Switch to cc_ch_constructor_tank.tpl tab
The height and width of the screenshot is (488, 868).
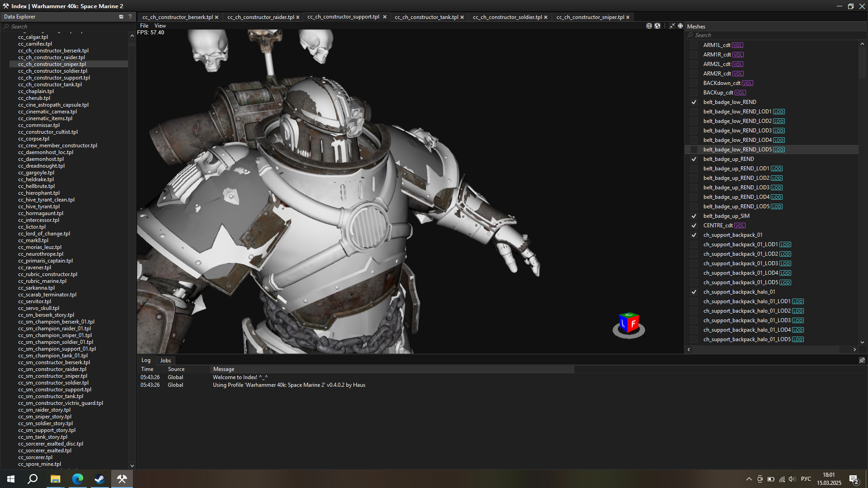[x=426, y=17]
